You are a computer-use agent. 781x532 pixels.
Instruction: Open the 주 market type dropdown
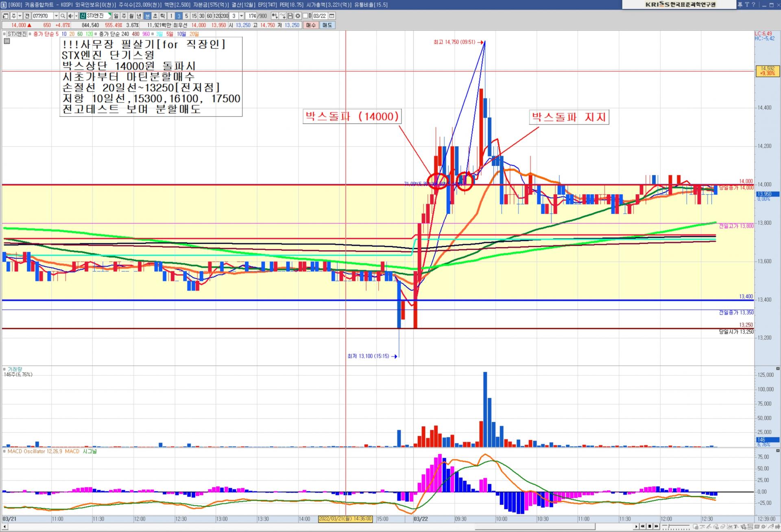tap(20, 16)
